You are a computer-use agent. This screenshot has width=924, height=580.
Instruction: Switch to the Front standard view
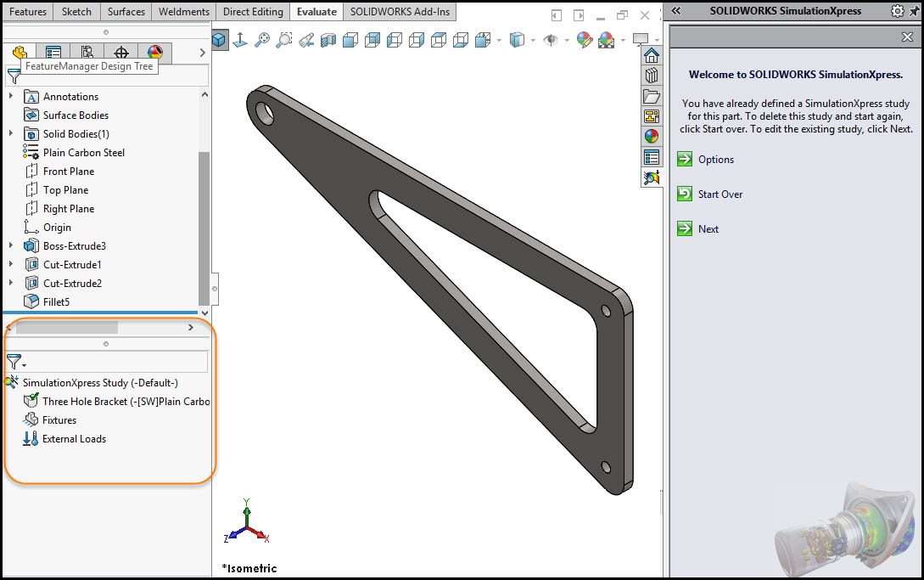(x=350, y=40)
